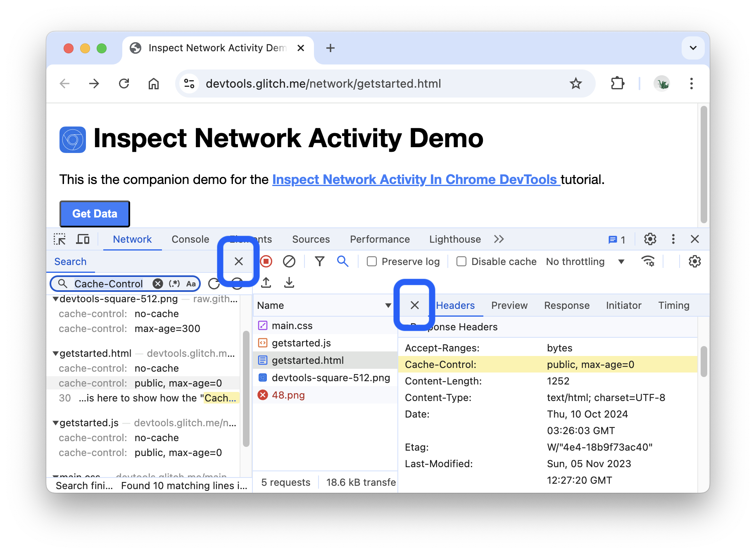The height and width of the screenshot is (554, 756).
Task: Open network conditions wifi icon
Action: click(x=647, y=261)
